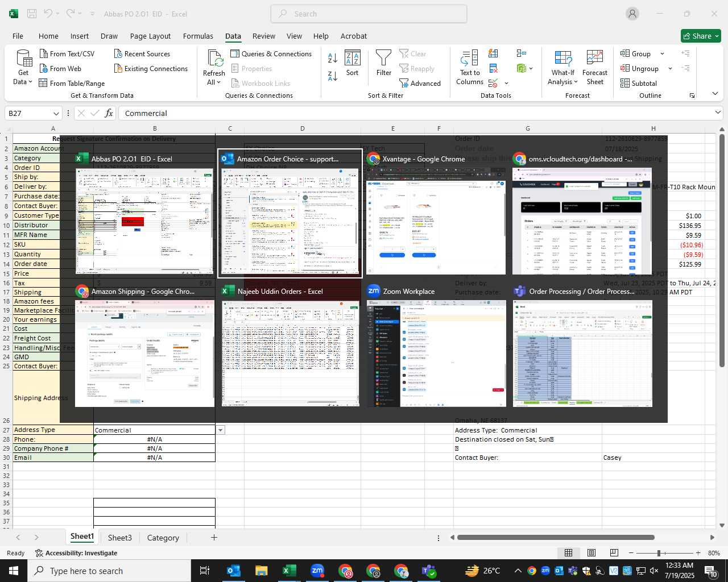The height and width of the screenshot is (582, 728).
Task: Switch to Xvantage Google Chrome window
Action: tap(436, 213)
